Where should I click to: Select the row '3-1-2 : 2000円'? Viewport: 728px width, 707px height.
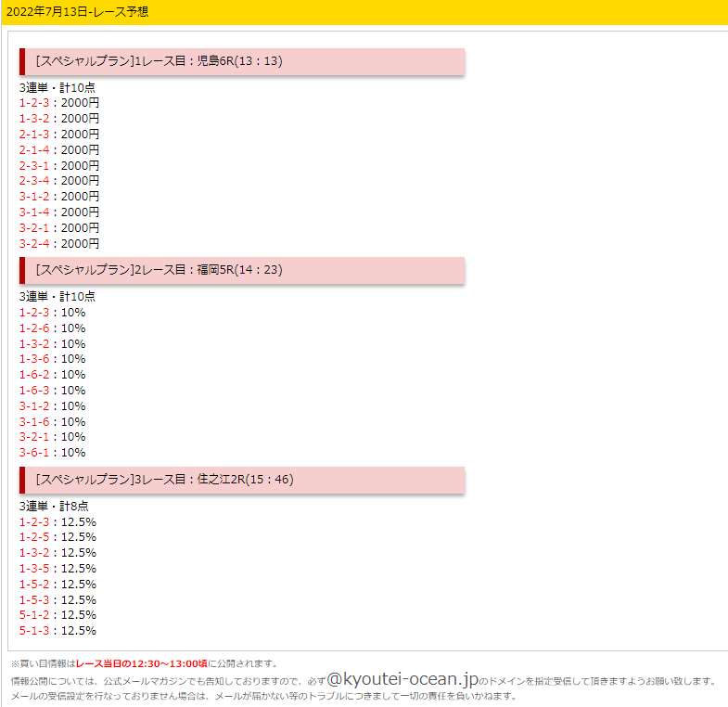[x=59, y=197]
